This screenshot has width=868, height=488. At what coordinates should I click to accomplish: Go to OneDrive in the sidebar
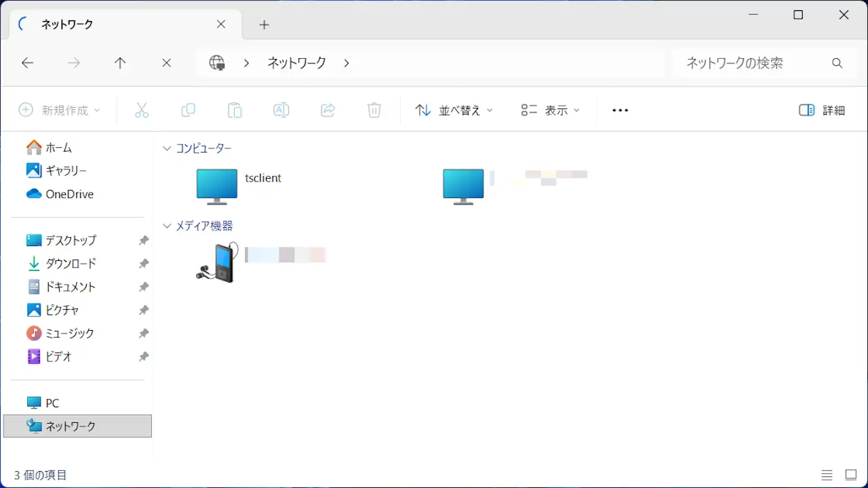69,195
